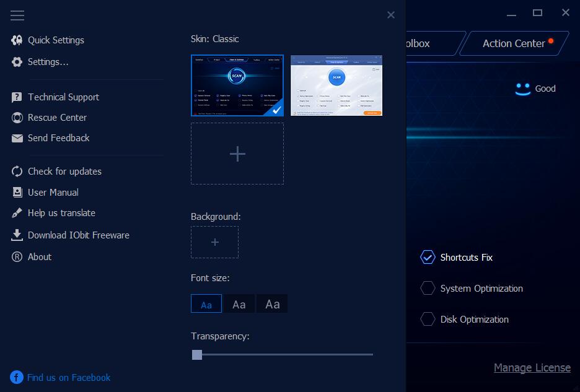Click the Rescue Center lifebuoy icon
This screenshot has height=392, width=580.
point(17,118)
